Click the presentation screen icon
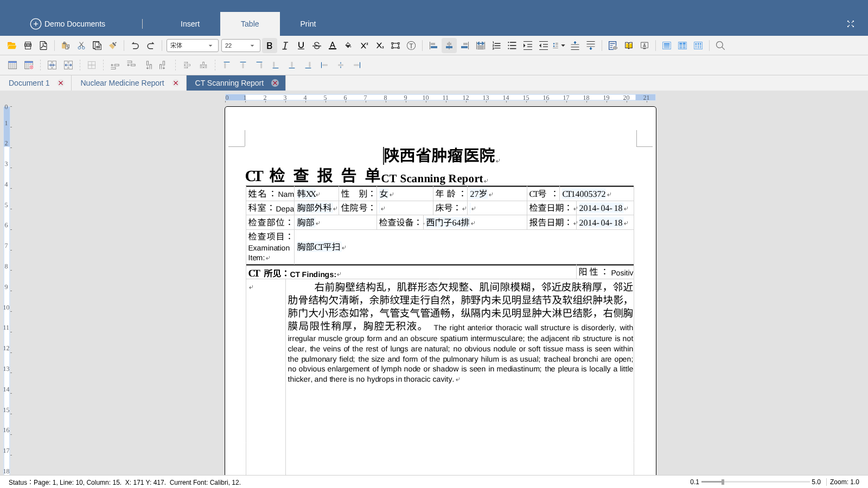Screen dimensions: 868x488 pos(644,46)
